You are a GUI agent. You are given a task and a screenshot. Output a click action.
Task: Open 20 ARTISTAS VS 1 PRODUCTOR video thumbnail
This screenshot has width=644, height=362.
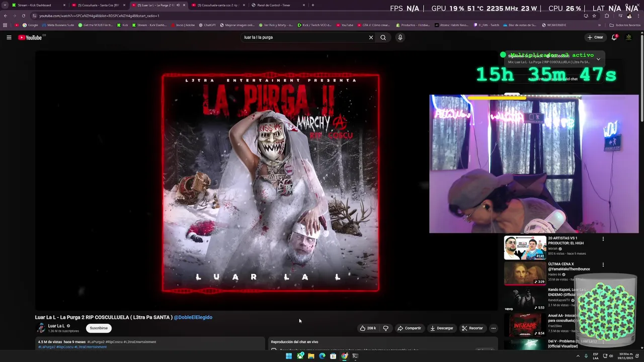(525, 248)
